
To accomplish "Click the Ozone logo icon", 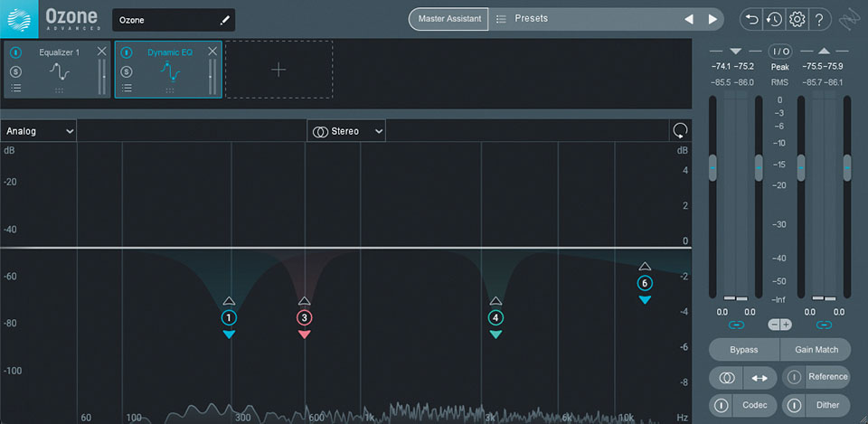I will (x=19, y=19).
